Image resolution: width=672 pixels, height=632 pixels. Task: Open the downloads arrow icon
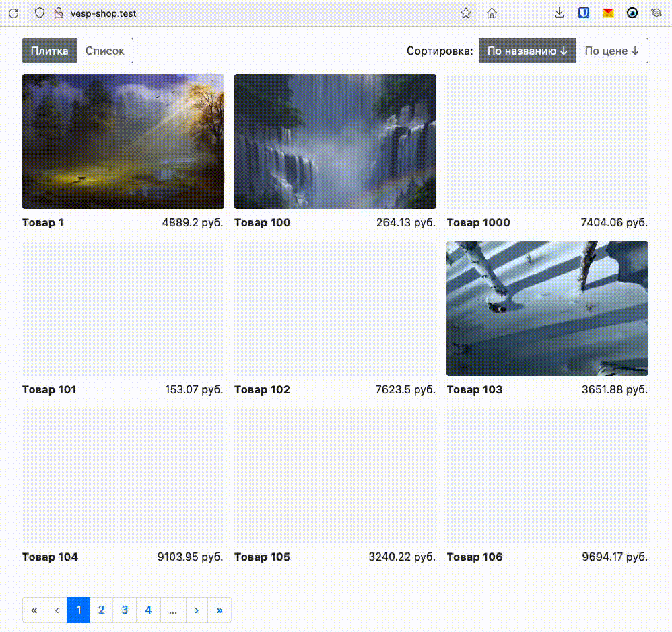[560, 13]
